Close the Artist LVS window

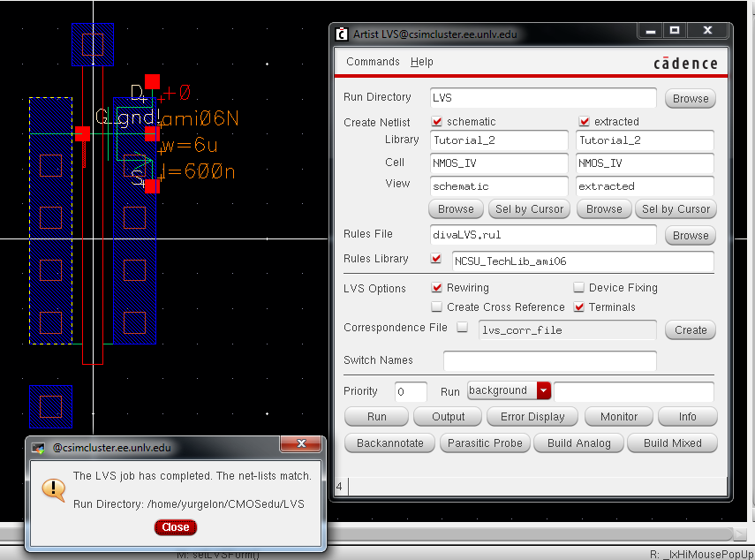click(707, 30)
